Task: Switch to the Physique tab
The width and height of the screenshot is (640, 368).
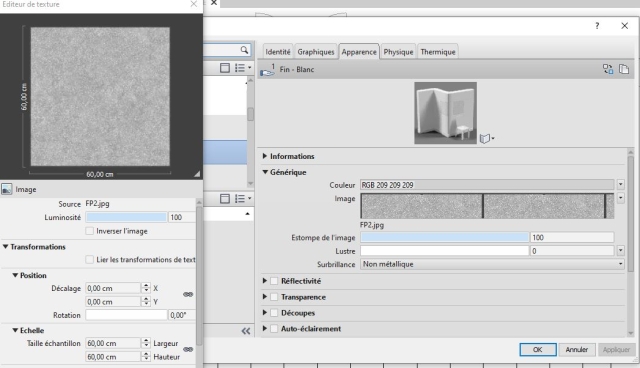Action: 398,52
